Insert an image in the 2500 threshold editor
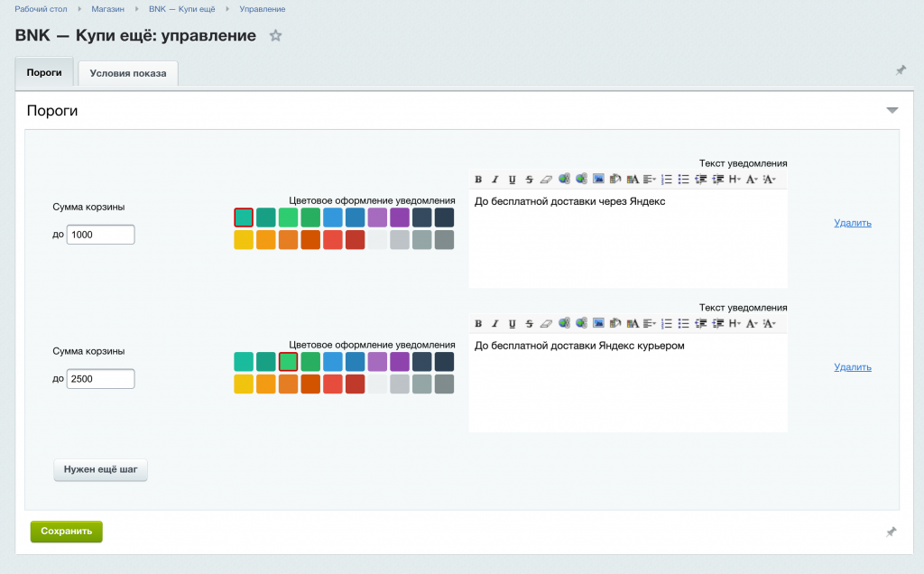This screenshot has width=924, height=574. pyautogui.click(x=598, y=323)
